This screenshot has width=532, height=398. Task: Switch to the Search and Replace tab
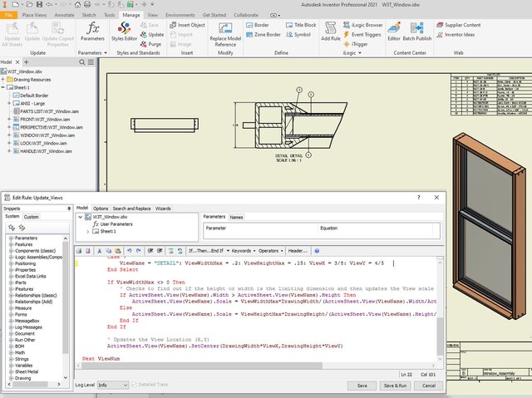click(131, 208)
